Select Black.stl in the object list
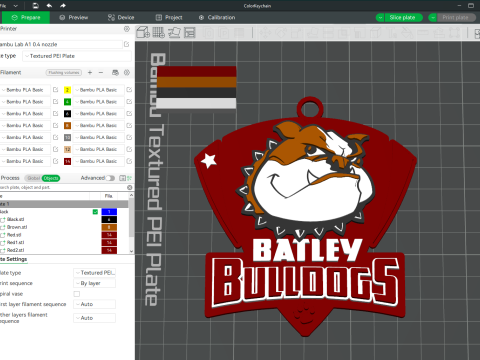Viewport: 480px width, 360px height. (x=15, y=219)
